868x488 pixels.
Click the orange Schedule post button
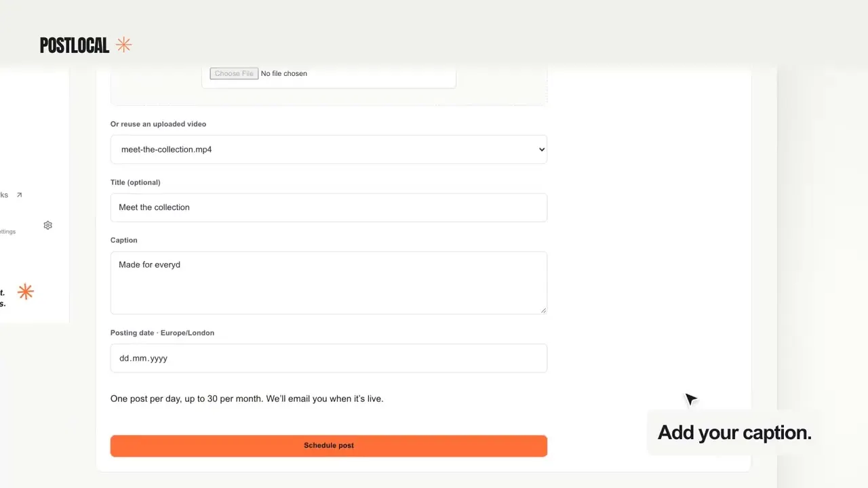(x=329, y=445)
